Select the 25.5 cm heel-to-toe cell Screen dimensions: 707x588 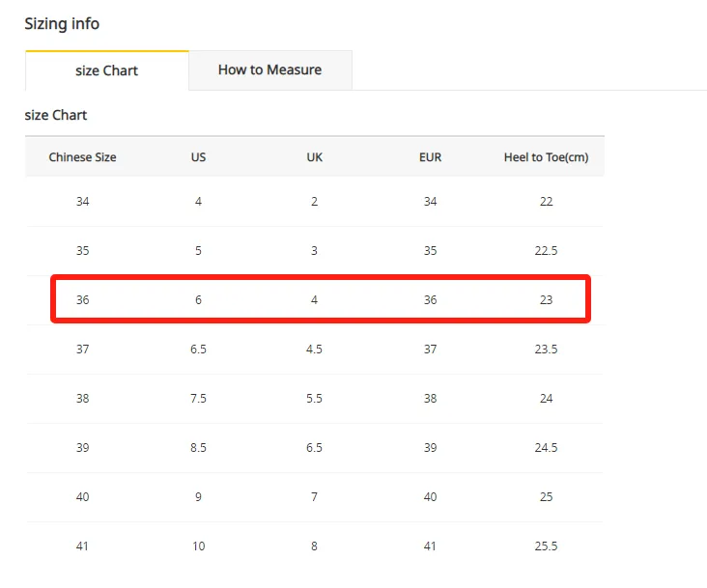pos(546,546)
